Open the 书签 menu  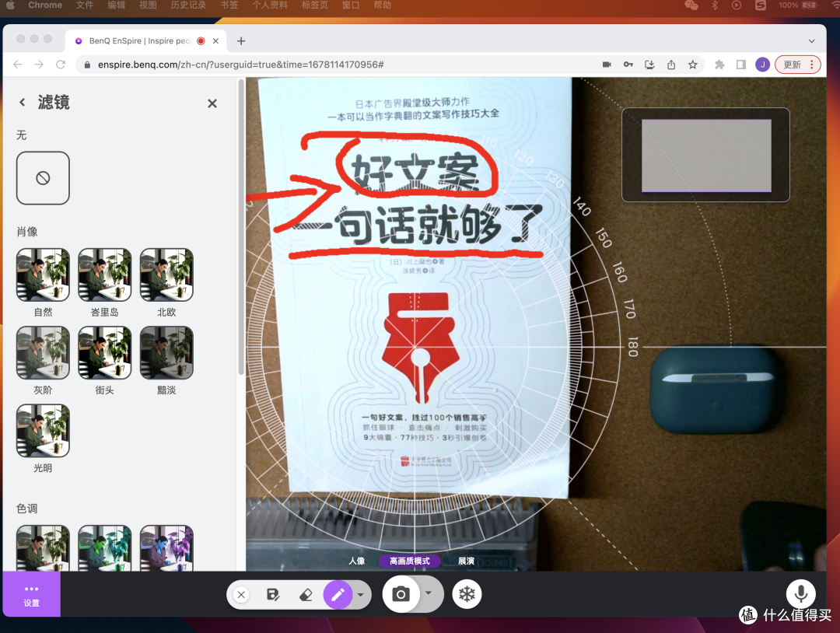click(229, 5)
